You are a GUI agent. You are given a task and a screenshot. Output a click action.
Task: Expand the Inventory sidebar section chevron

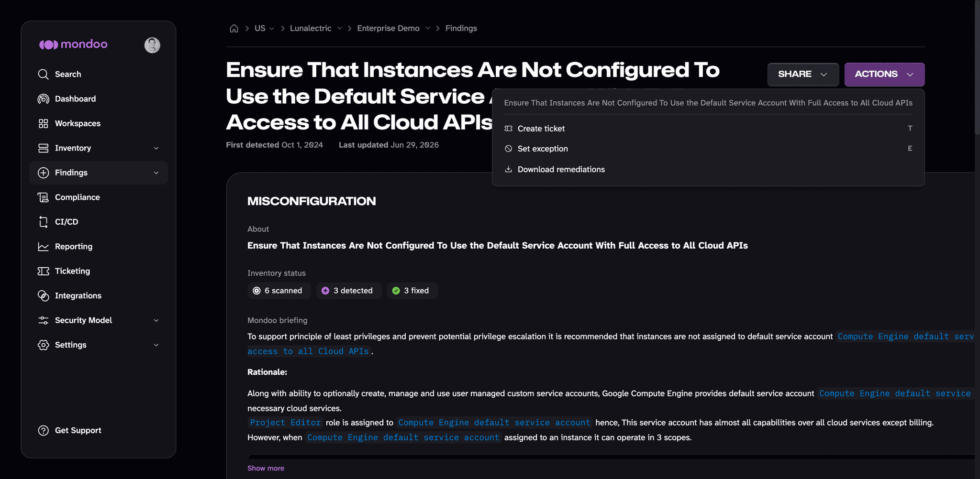click(x=156, y=148)
